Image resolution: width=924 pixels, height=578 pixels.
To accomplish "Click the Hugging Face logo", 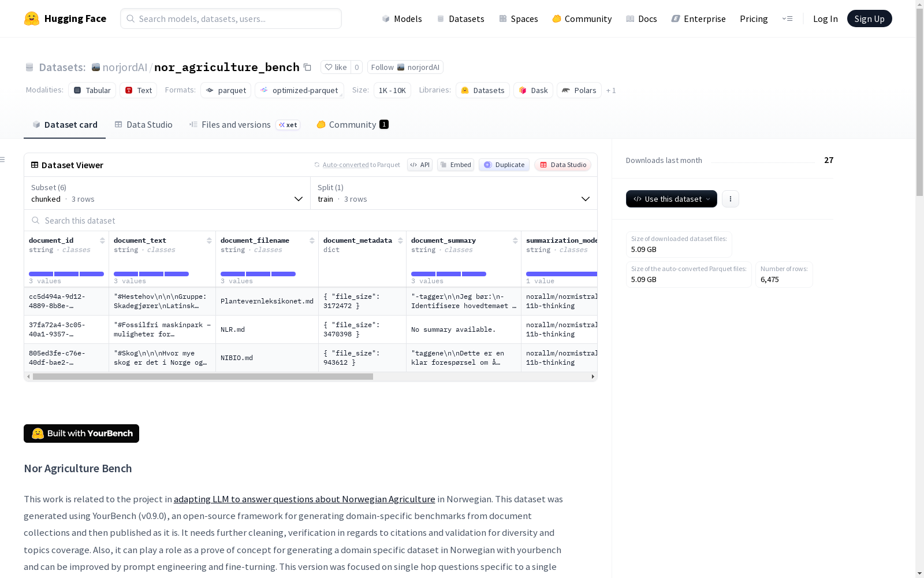I will click(65, 18).
